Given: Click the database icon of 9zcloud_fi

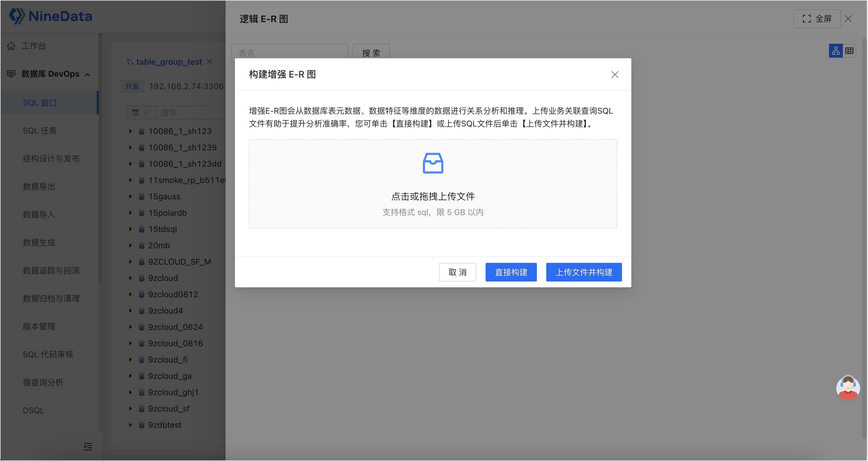Looking at the screenshot, I should 142,360.
